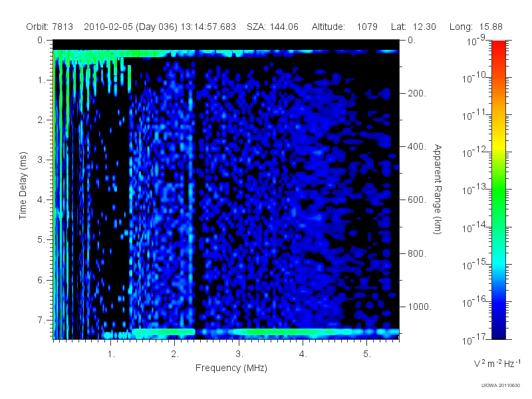This screenshot has width=532, height=399.
Task: Click the '1.' frequency axis tick label
Action: [x=111, y=354]
